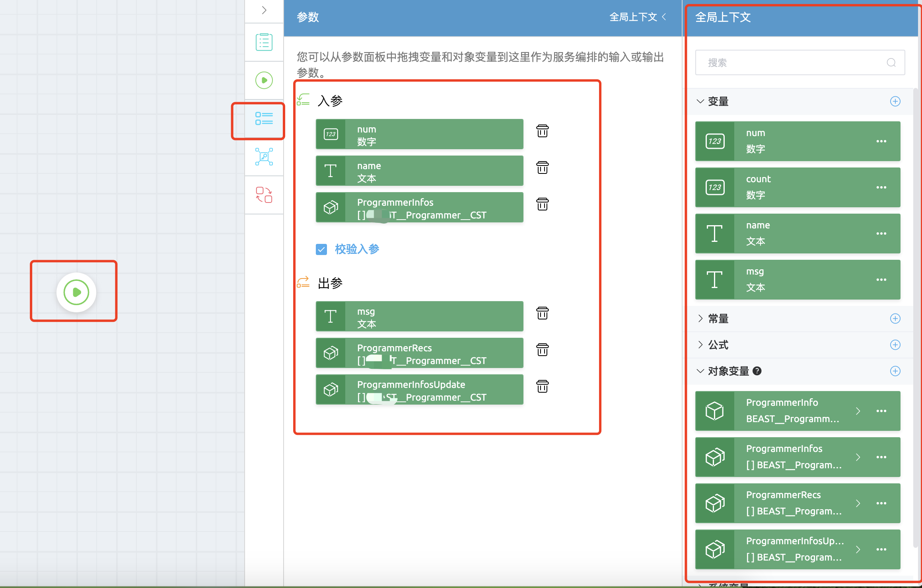Collapse the 对象变量 section
The width and height of the screenshot is (922, 588).
[700, 371]
